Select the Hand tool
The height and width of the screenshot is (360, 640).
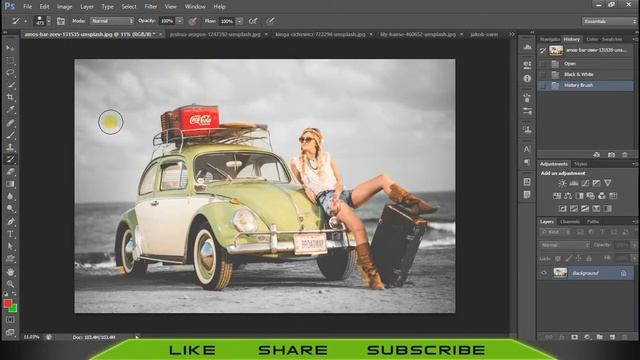(x=10, y=271)
